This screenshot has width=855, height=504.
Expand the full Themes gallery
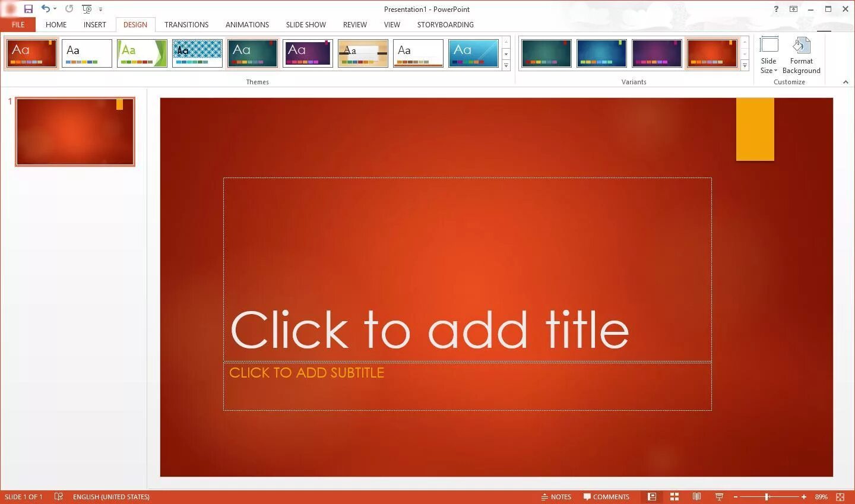pos(506,65)
